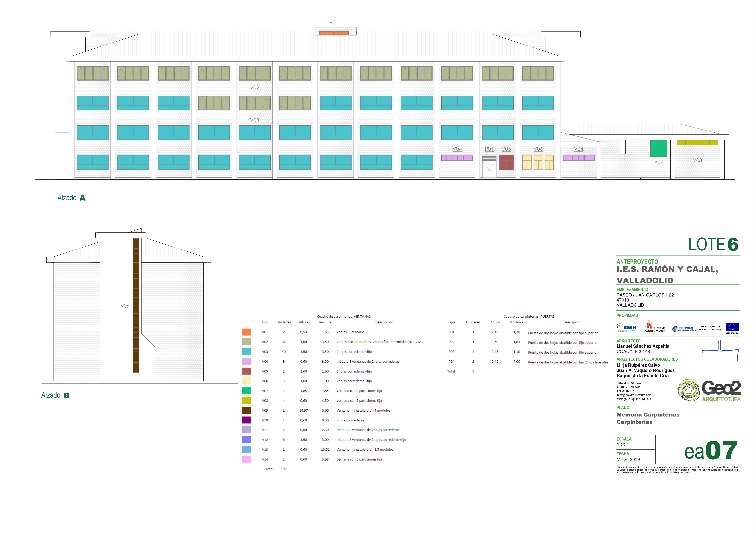Click the 'LOTE 6' heading
756x535 pixels.
click(x=713, y=244)
